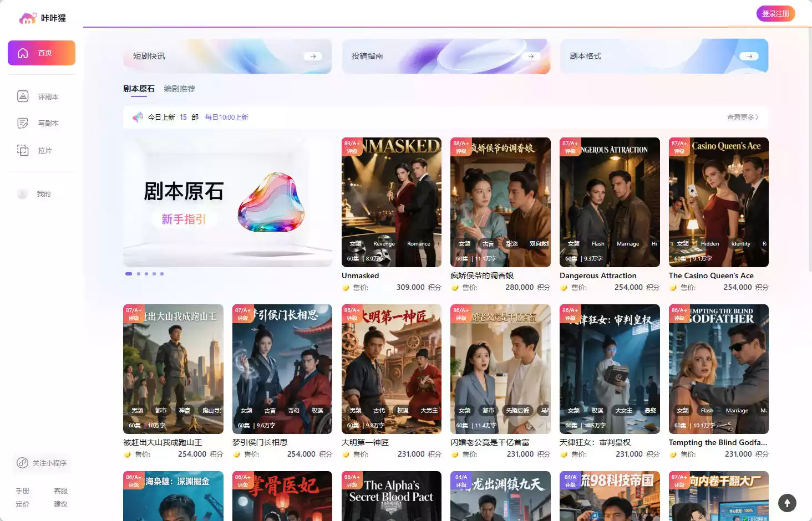Screen dimensions: 812x521
Task: Click the title 'The Casino Queen's Ace'
Action: click(x=711, y=275)
